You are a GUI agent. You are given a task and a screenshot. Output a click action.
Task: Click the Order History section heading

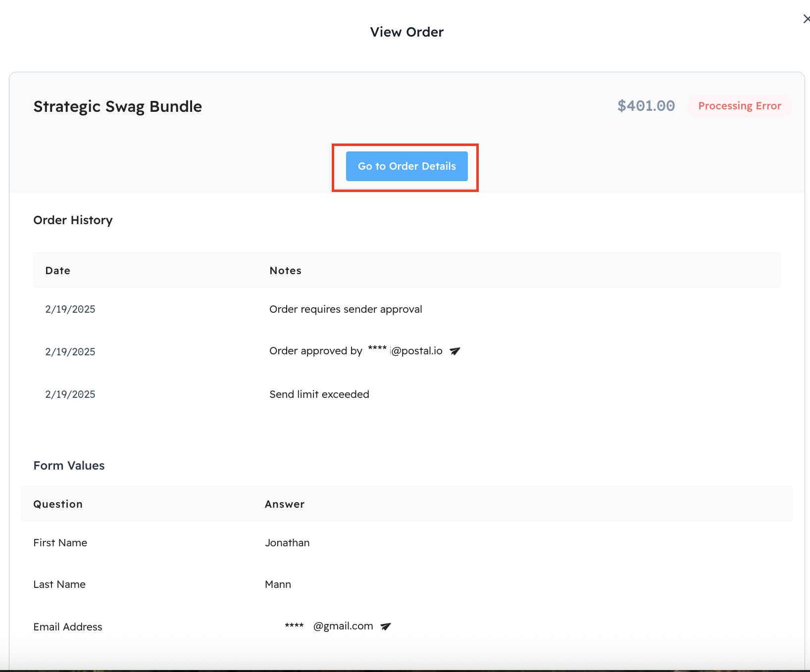(73, 220)
